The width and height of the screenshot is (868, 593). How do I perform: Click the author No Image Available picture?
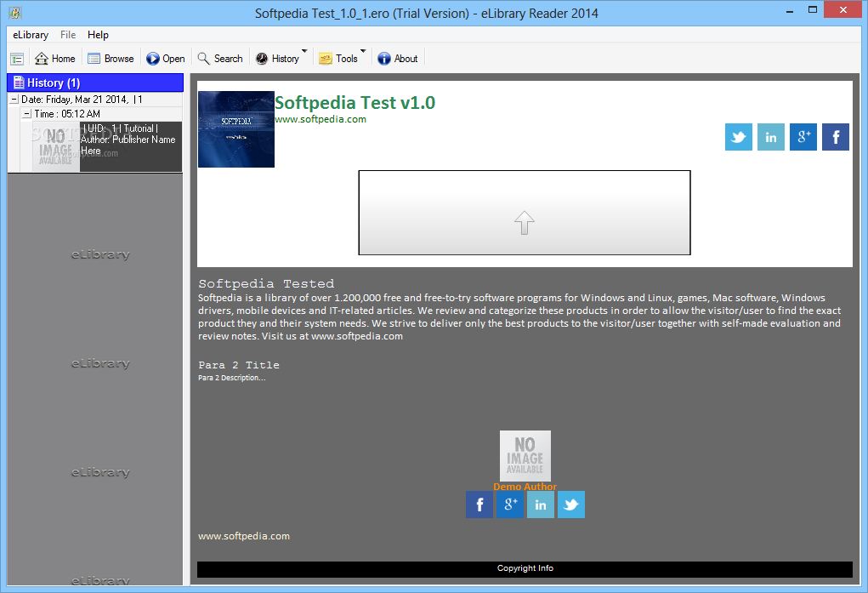(525, 455)
